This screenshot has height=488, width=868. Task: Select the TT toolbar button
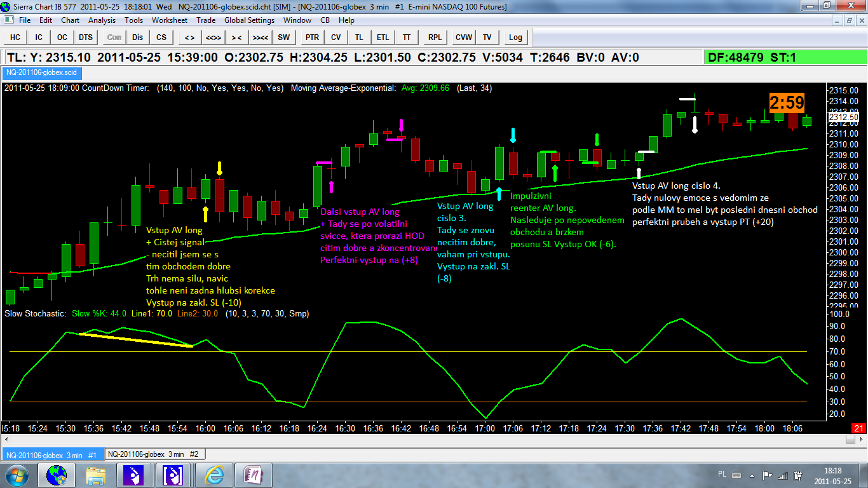tap(406, 37)
